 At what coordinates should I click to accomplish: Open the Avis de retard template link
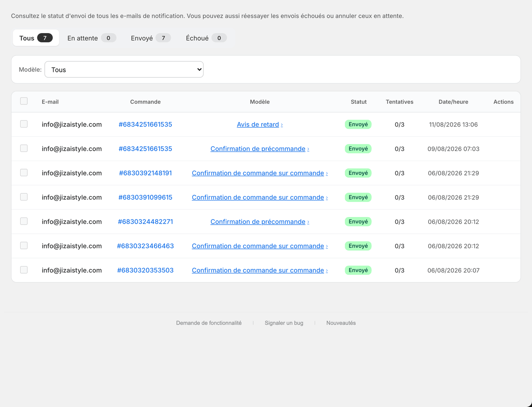point(260,124)
